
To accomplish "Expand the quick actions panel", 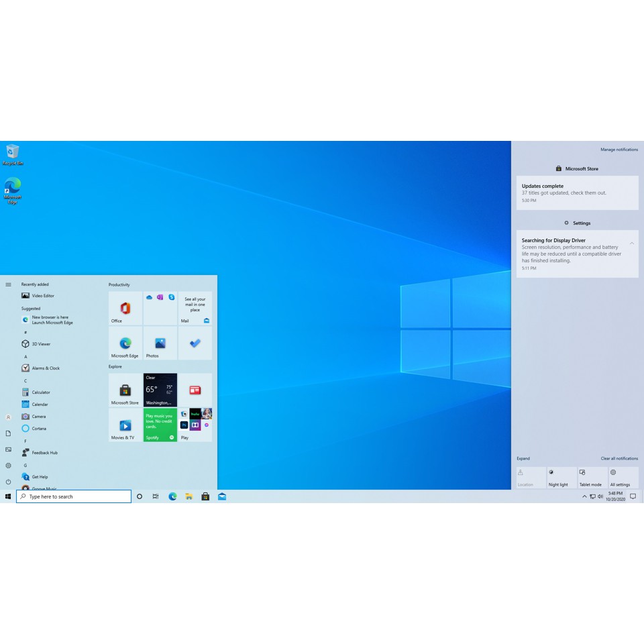I will 523,458.
